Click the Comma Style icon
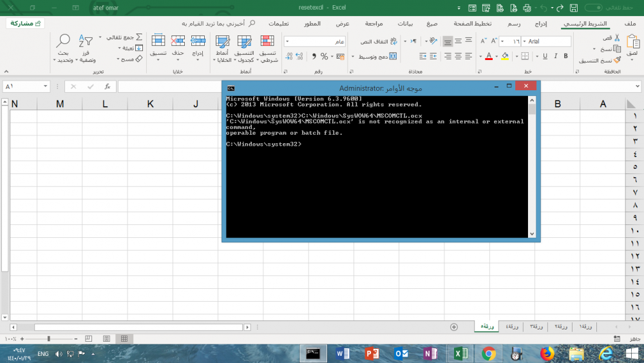Image resolution: width=644 pixels, height=363 pixels. click(314, 56)
